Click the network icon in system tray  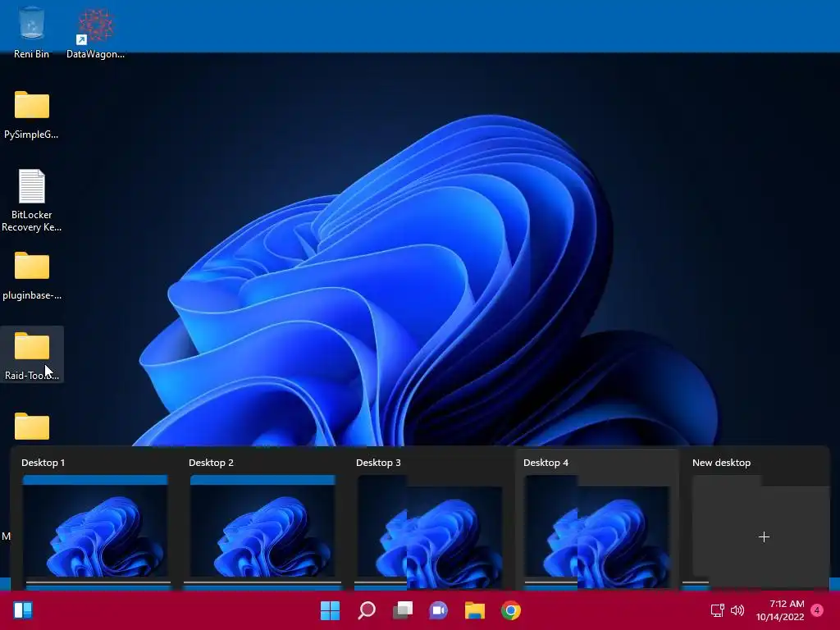pos(717,610)
